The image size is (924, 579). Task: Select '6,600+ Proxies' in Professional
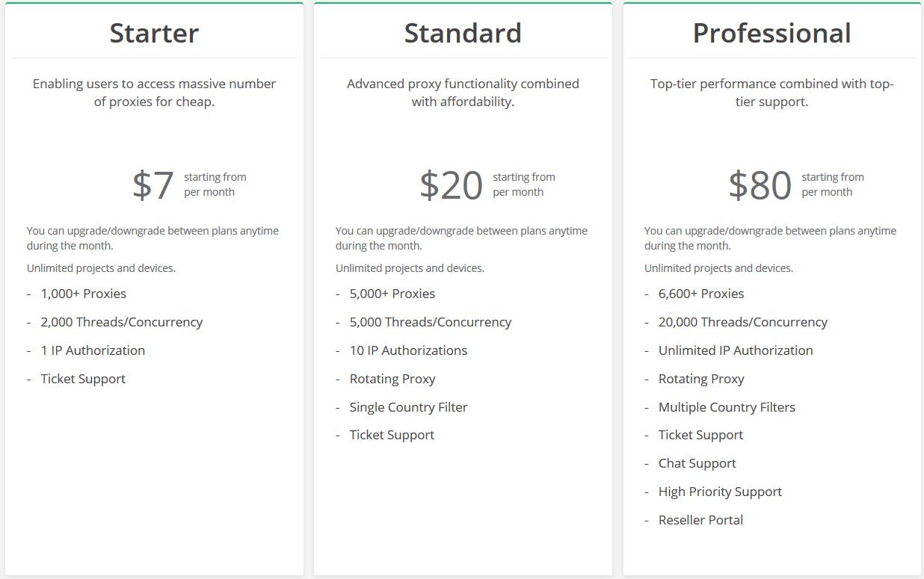[x=701, y=294]
